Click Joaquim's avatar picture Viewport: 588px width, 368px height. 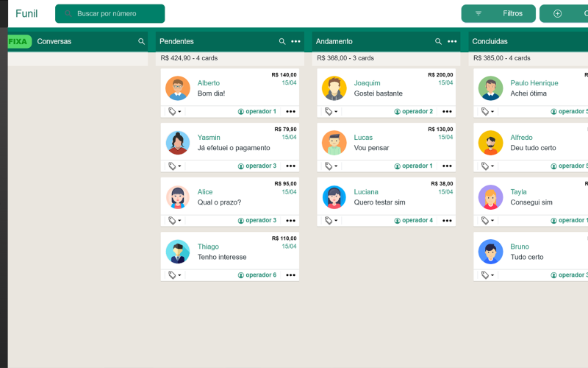pyautogui.click(x=334, y=88)
